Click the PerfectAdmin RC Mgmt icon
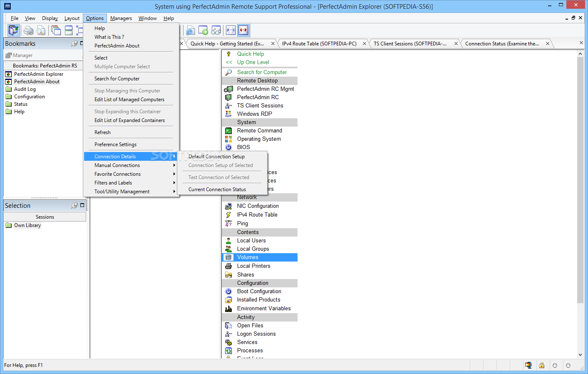 point(228,89)
